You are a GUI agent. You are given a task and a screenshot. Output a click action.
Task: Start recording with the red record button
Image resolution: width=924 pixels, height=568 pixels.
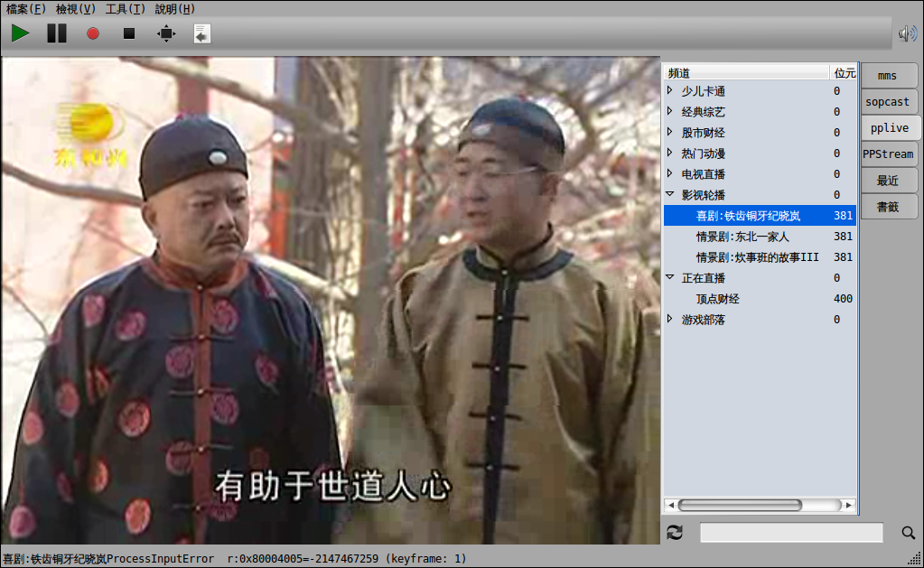coord(92,33)
